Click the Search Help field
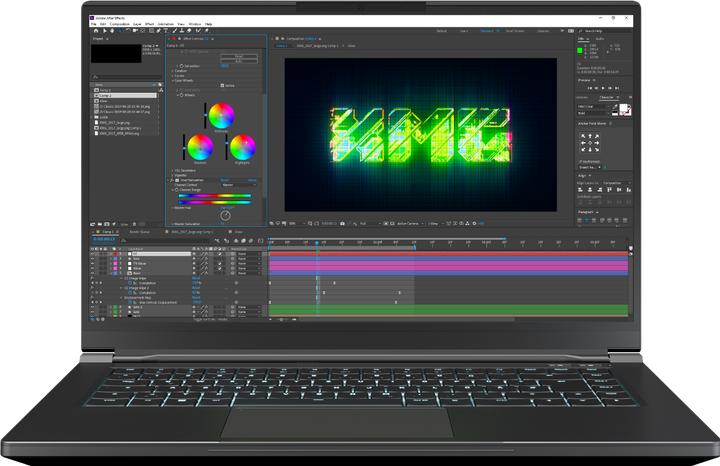 (603, 31)
